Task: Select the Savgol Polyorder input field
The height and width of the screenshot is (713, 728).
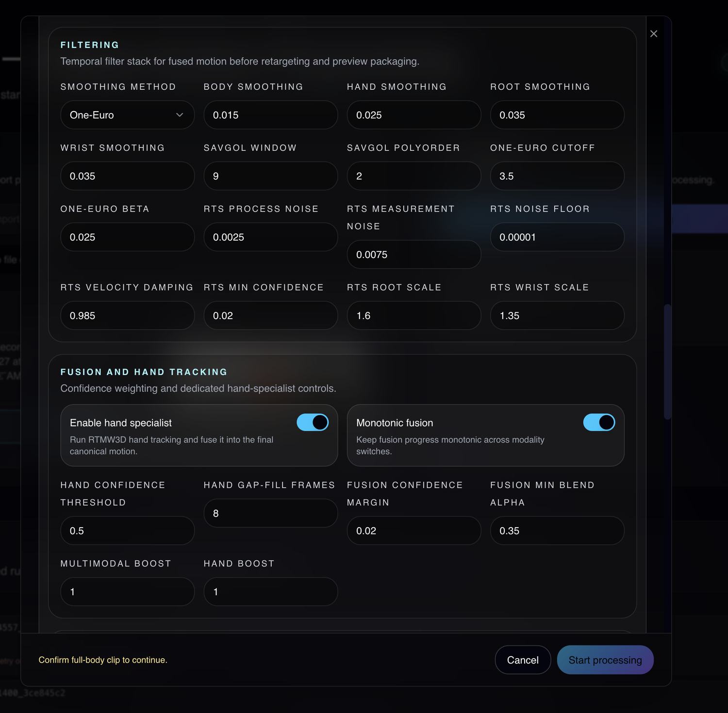Action: click(414, 176)
